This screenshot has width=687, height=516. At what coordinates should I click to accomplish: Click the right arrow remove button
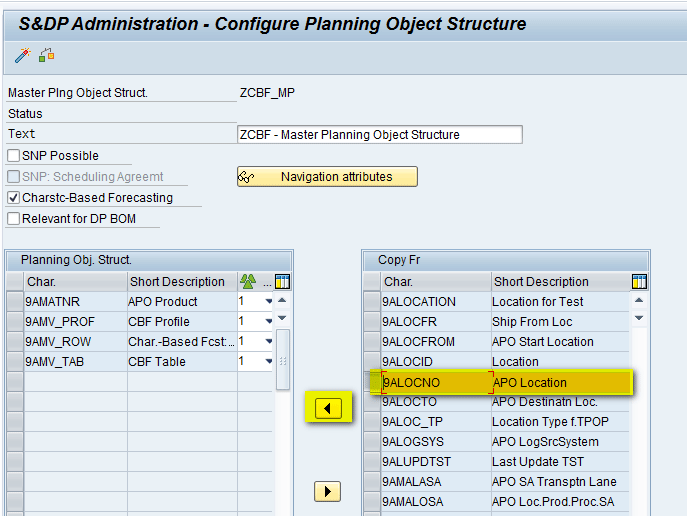pyautogui.click(x=327, y=491)
